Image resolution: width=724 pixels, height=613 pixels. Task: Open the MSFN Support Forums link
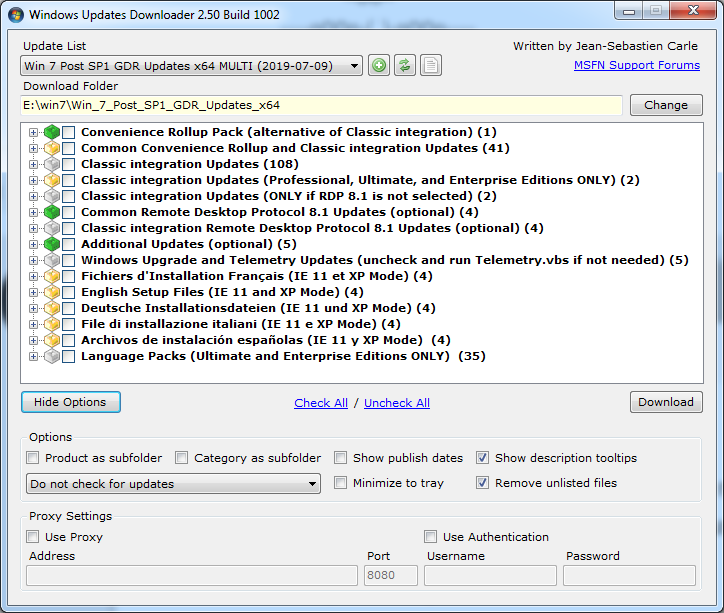point(636,65)
